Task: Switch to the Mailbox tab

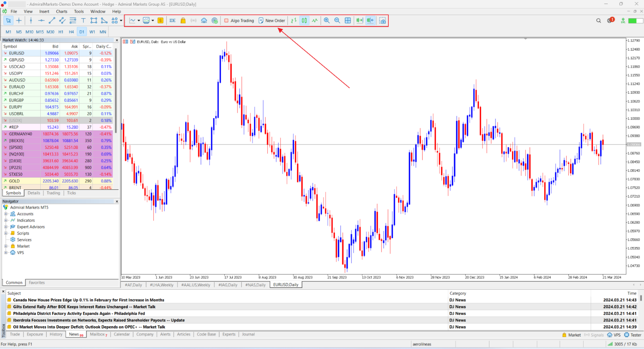Action: 98,334
